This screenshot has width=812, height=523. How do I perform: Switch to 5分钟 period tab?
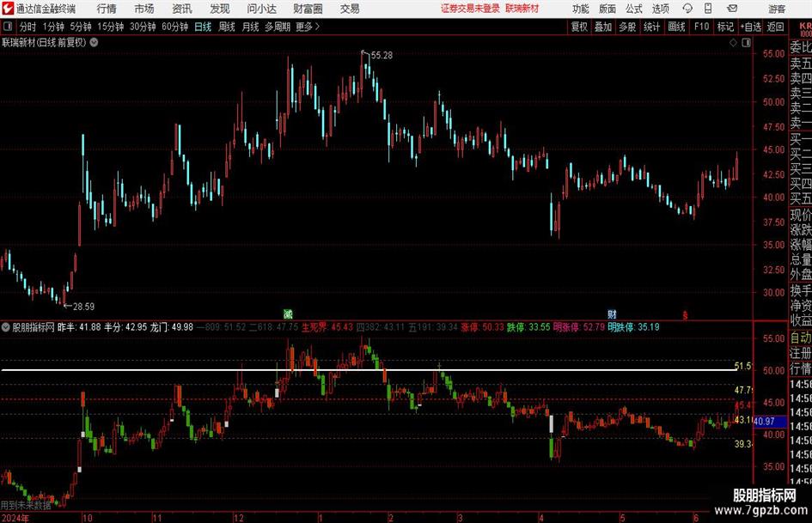(81, 27)
